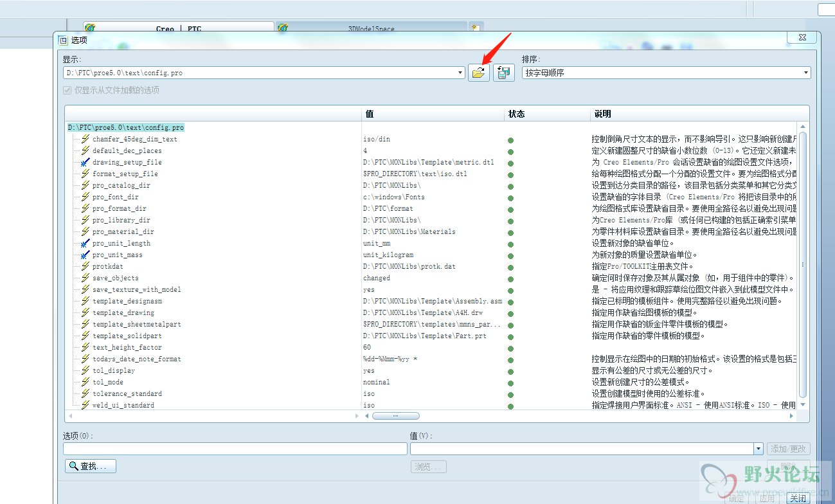
Task: Click vertical scrollbar thumb of options list
Action: [802, 264]
